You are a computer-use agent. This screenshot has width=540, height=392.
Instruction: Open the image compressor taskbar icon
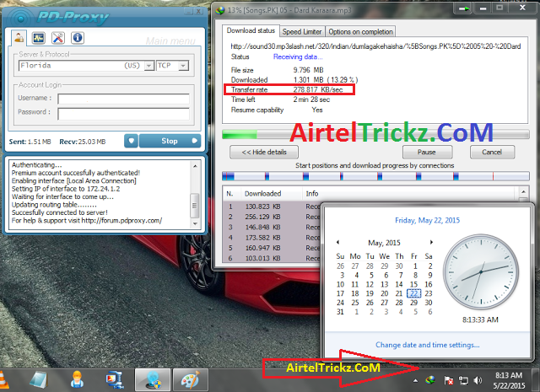pos(115,379)
